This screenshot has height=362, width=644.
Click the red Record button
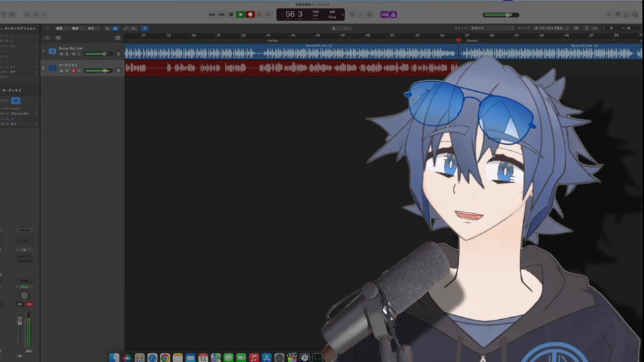[x=250, y=14]
